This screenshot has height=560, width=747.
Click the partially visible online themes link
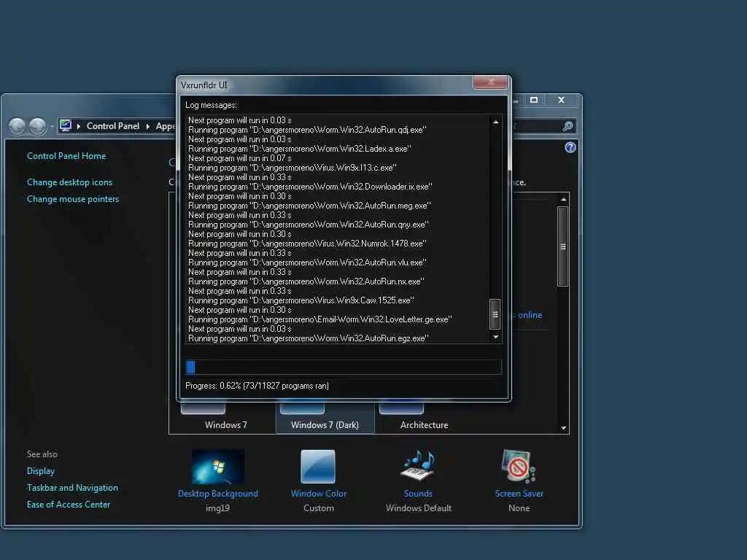(x=527, y=315)
